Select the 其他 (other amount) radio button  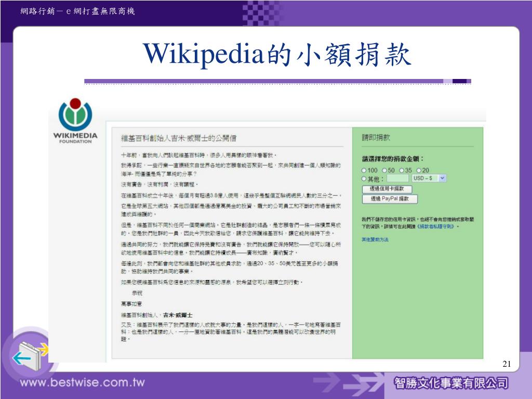pyautogui.click(x=364, y=179)
